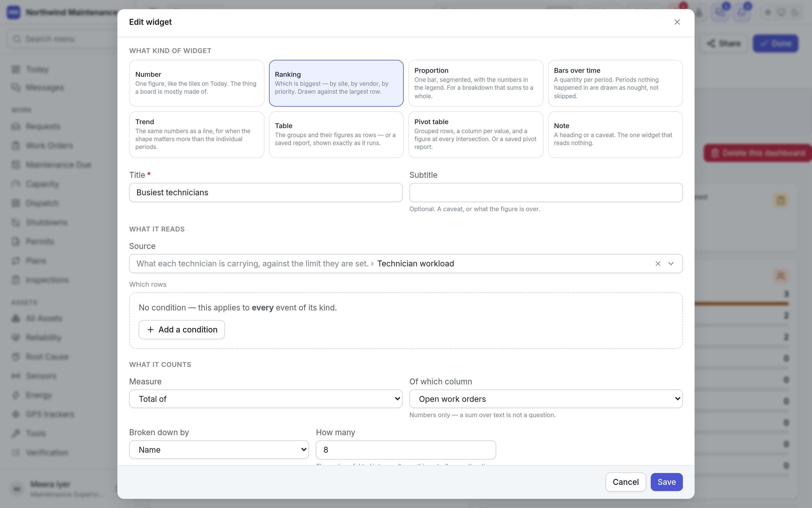Open Energy in the sidebar
Screen dimensions: 812x508
pyautogui.click(x=39, y=395)
